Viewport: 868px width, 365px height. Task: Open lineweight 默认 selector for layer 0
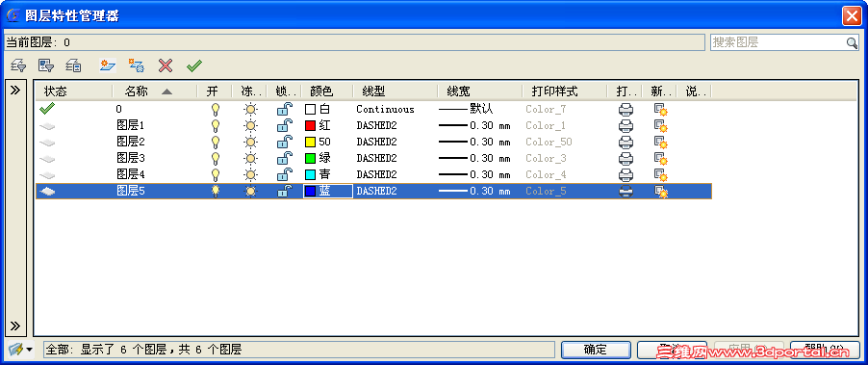pyautogui.click(x=466, y=109)
